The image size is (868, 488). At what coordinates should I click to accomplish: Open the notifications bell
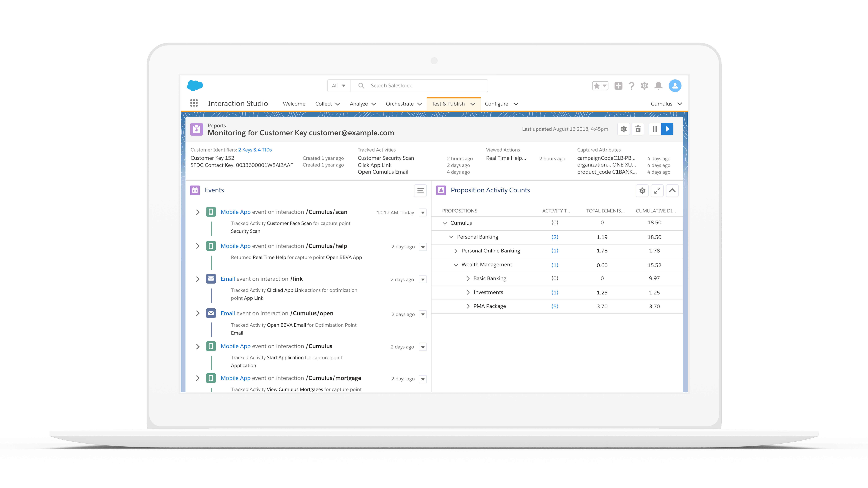point(658,86)
